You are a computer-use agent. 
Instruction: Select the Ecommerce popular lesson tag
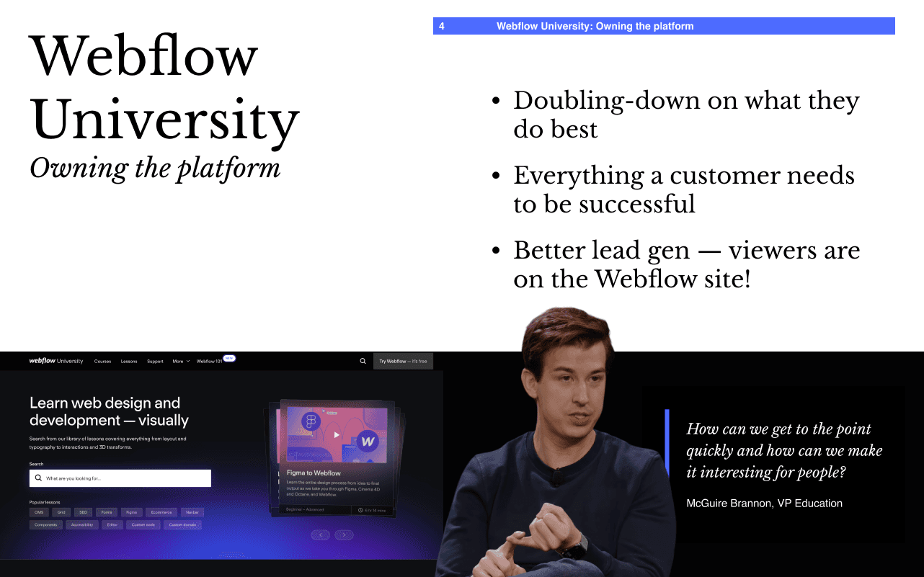[161, 512]
